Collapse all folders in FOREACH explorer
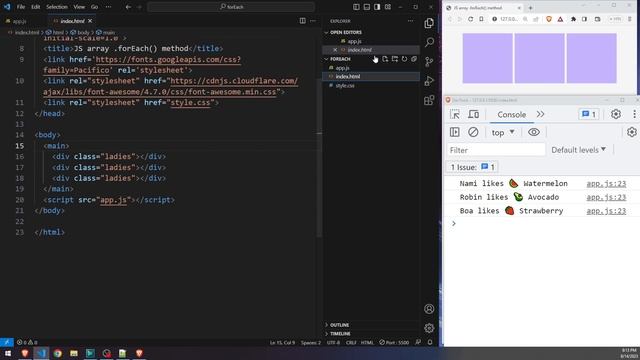Screen dimensions: 640x360 point(414,59)
